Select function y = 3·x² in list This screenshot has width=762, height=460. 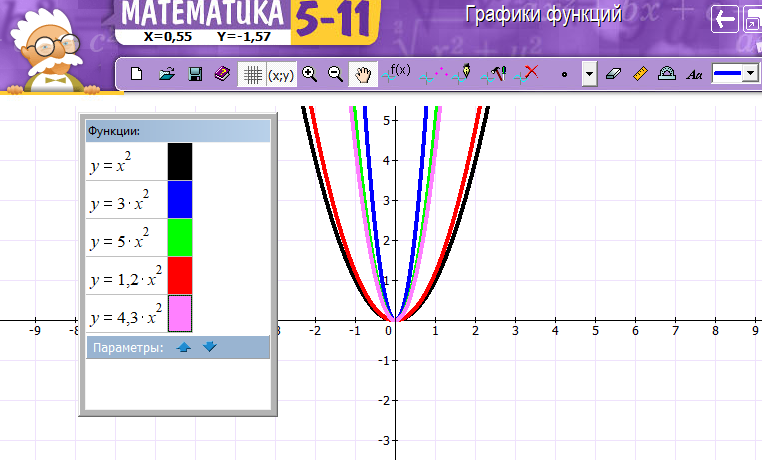pyautogui.click(x=126, y=203)
